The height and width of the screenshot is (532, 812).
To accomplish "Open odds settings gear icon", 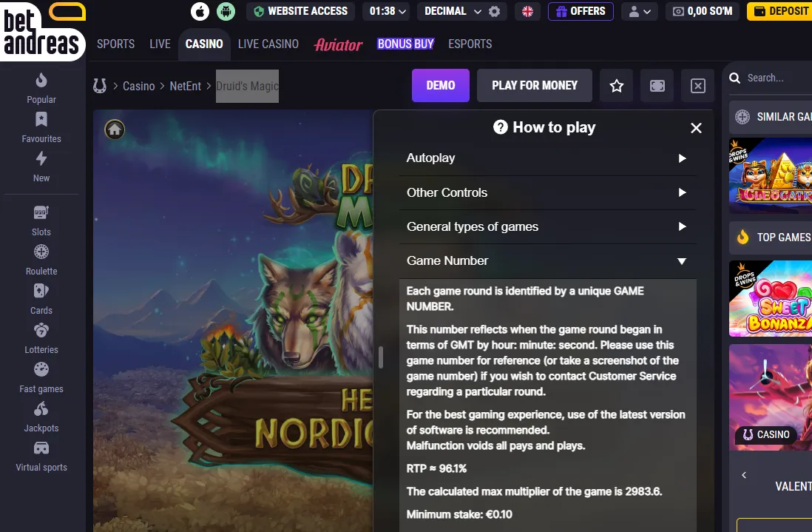I will point(495,11).
